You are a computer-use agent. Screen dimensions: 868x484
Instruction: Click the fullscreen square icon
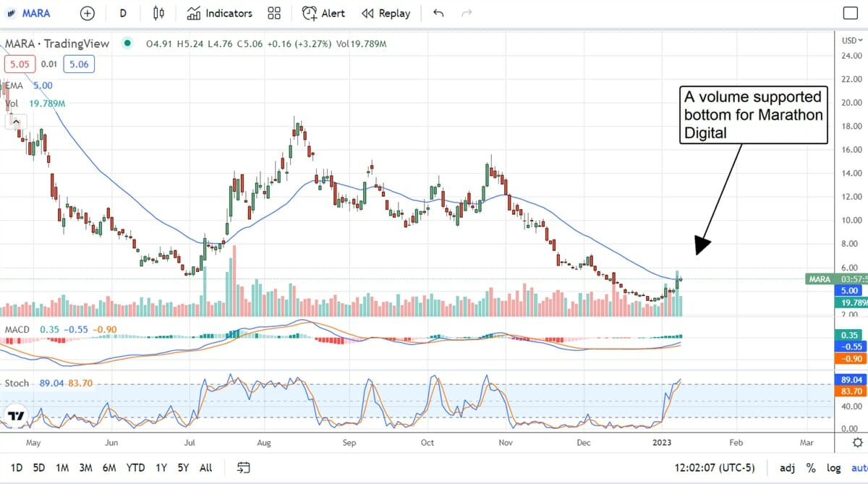pyautogui.click(x=850, y=13)
